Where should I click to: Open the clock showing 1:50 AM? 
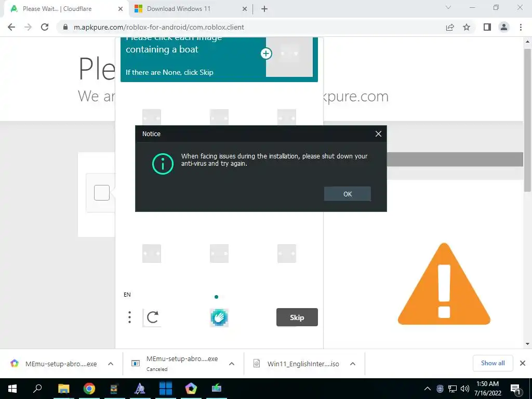[x=487, y=389]
